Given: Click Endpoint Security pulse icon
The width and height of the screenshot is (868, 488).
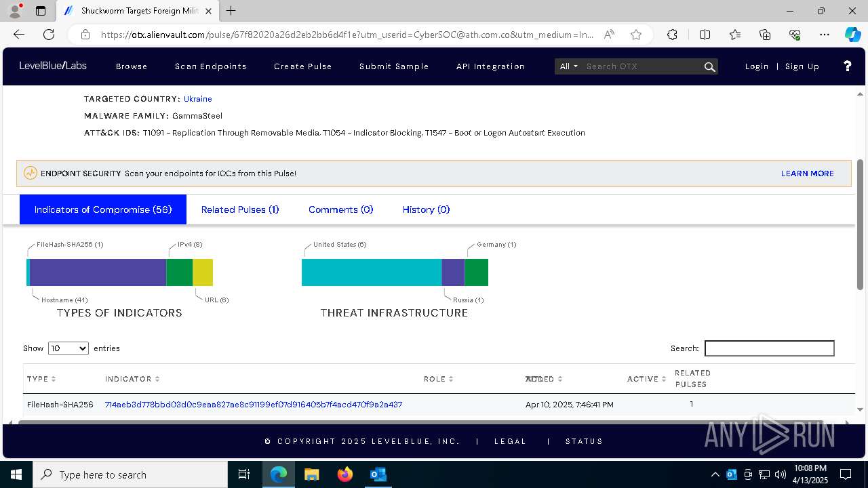Looking at the screenshot, I should (x=31, y=173).
